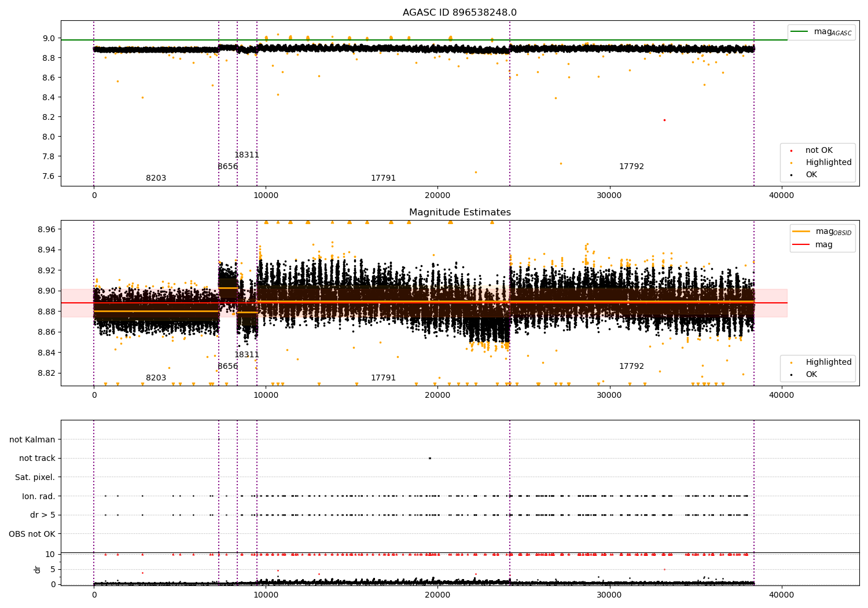
Task: Click OBSID label 17791 in the top plot
Action: tap(383, 178)
